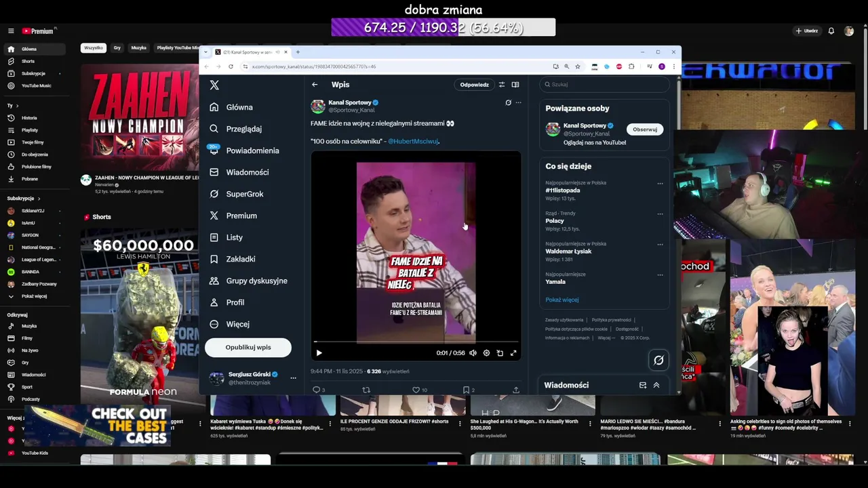Click the X logo in sidebar
This screenshot has height=488, width=868.
tap(214, 85)
